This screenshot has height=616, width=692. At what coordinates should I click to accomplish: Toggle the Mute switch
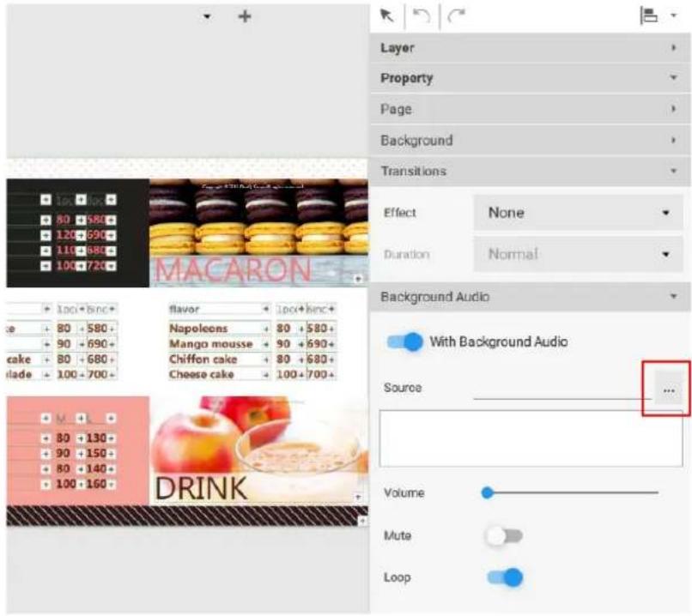(504, 535)
